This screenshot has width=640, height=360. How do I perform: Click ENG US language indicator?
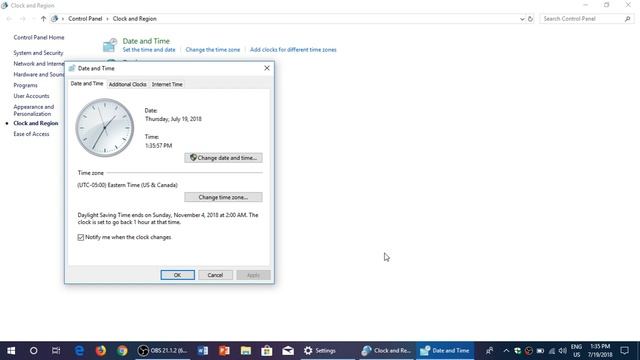[576, 351]
